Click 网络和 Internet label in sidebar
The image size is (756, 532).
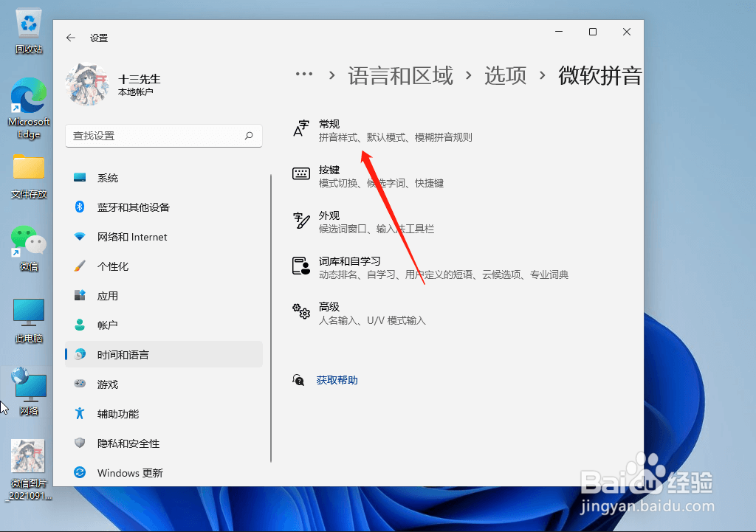[132, 237]
